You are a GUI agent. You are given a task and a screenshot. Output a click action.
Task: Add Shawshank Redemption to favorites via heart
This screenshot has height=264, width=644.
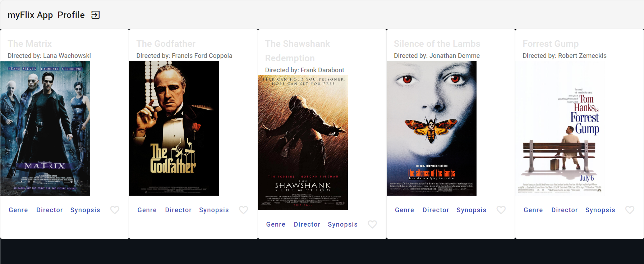click(x=372, y=224)
